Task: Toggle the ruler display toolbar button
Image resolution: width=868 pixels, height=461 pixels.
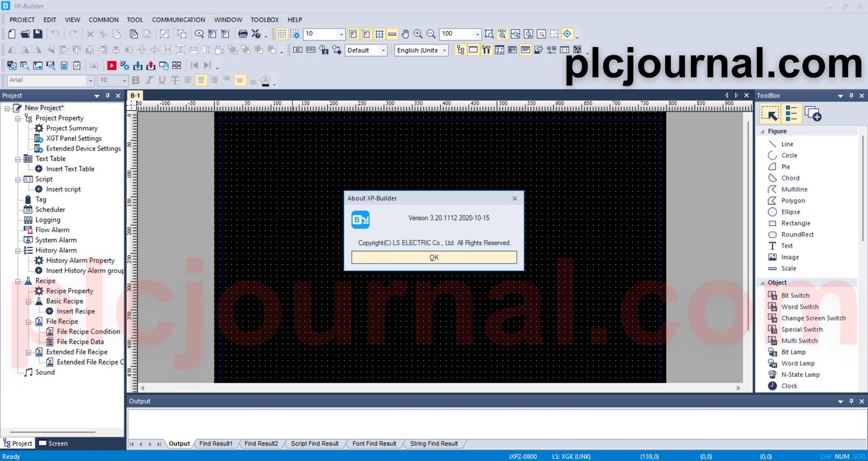Action: 392,34
